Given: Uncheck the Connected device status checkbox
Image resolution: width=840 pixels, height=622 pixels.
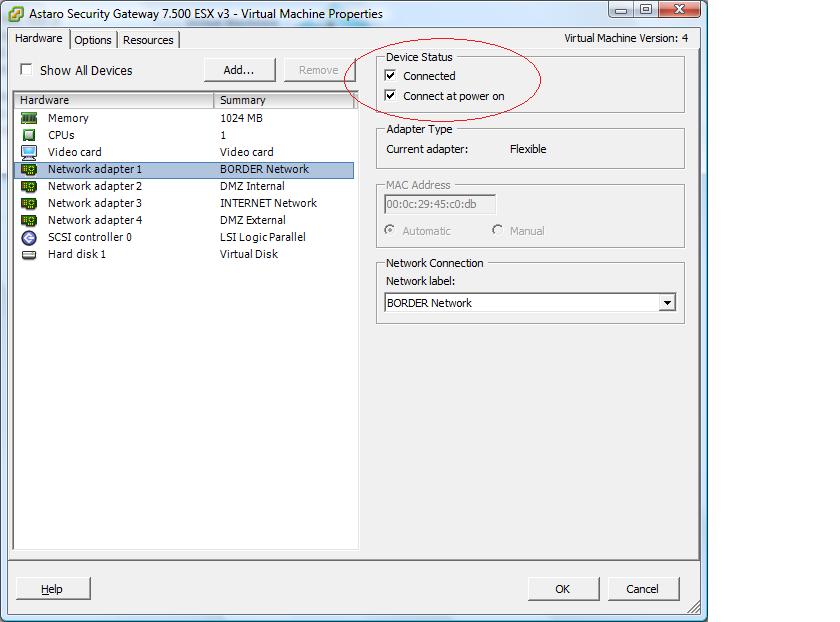Looking at the screenshot, I should 391,76.
